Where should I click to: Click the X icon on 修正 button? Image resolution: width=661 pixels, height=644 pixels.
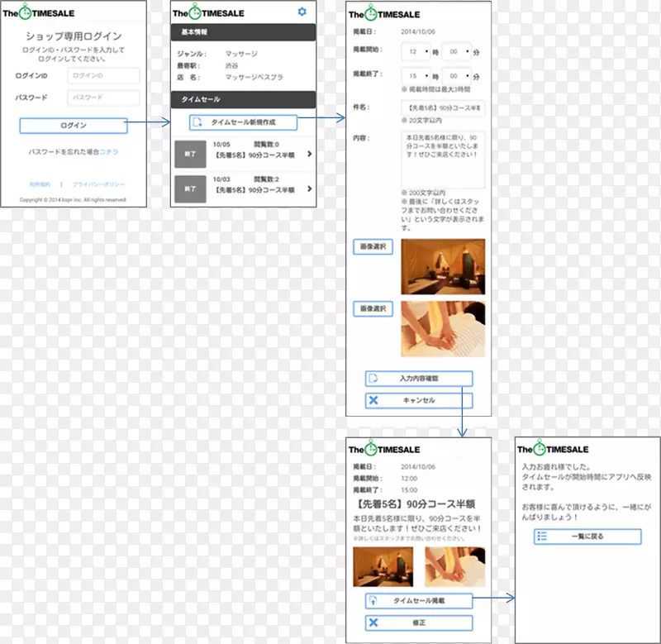click(x=373, y=623)
